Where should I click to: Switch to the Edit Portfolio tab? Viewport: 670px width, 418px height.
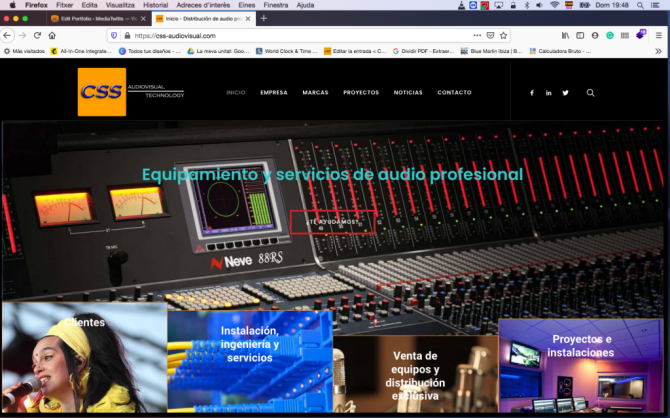click(x=95, y=18)
